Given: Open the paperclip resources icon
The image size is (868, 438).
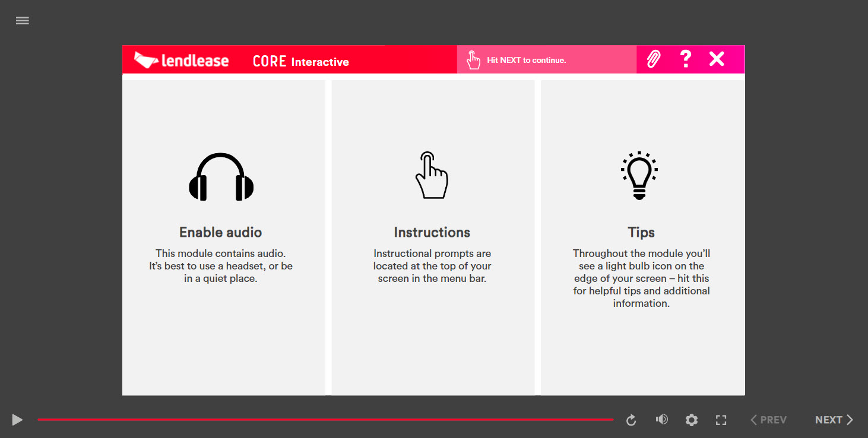Looking at the screenshot, I should pyautogui.click(x=654, y=59).
